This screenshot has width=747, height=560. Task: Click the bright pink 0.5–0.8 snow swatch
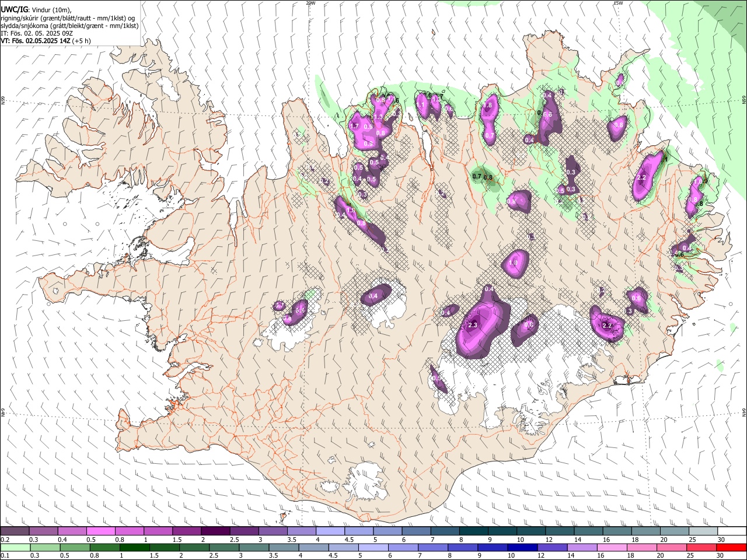pyautogui.click(x=101, y=531)
